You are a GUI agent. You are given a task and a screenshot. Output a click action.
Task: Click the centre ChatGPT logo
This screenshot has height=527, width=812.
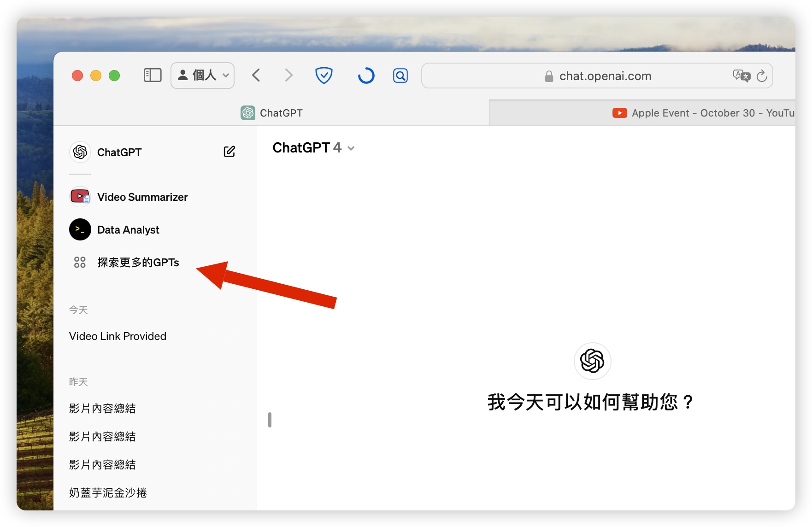(592, 361)
